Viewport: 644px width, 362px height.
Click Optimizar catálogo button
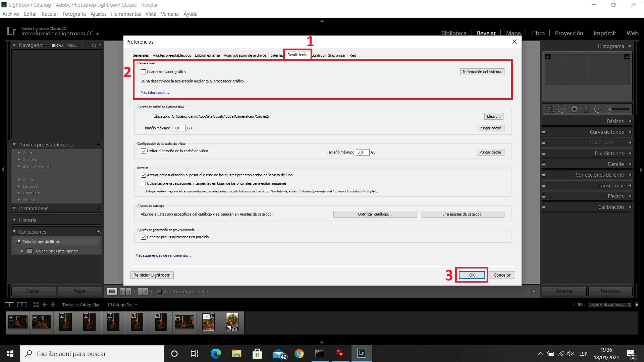coord(375,214)
